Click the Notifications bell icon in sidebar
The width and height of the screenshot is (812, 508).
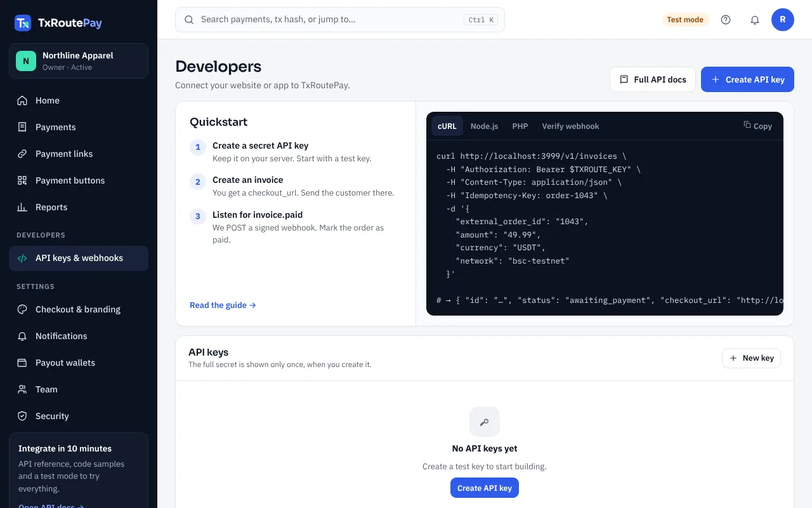click(x=22, y=336)
